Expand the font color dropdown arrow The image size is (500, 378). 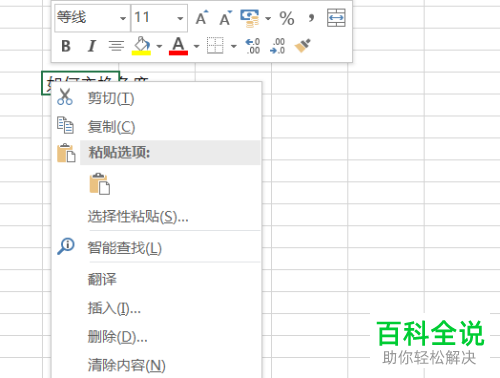point(197,46)
